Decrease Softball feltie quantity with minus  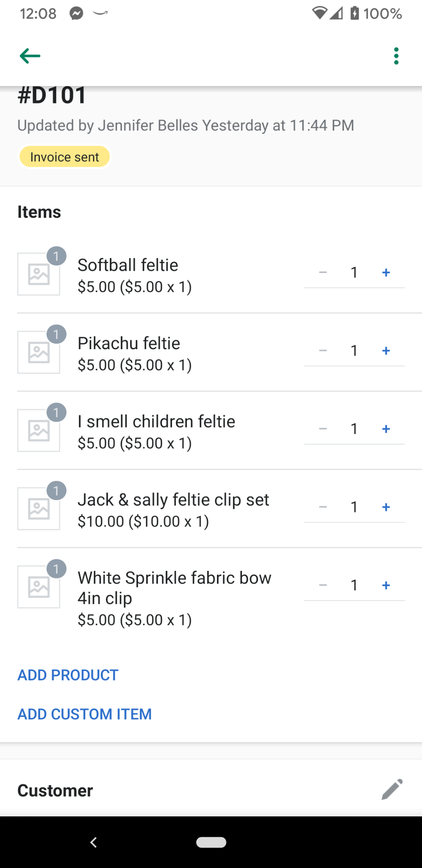point(323,273)
